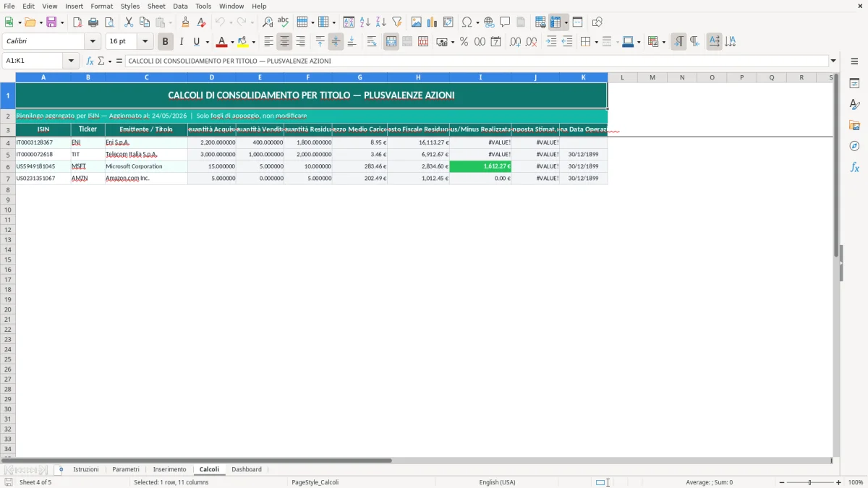The width and height of the screenshot is (868, 488).
Task: Increase indent
Action: tap(551, 42)
